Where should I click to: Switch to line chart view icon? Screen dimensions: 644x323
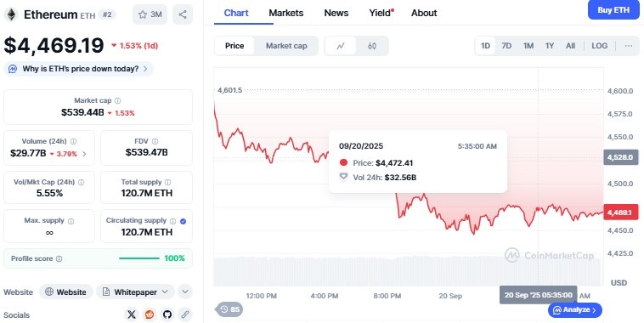[341, 46]
